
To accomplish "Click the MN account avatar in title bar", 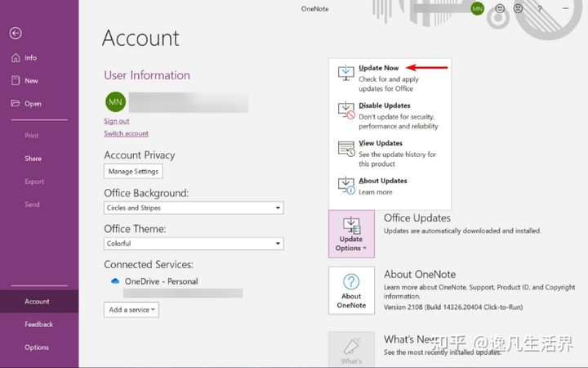I will pos(478,9).
